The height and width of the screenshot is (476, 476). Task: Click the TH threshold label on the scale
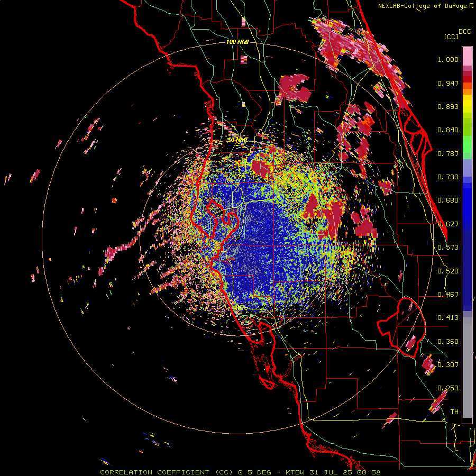454,411
